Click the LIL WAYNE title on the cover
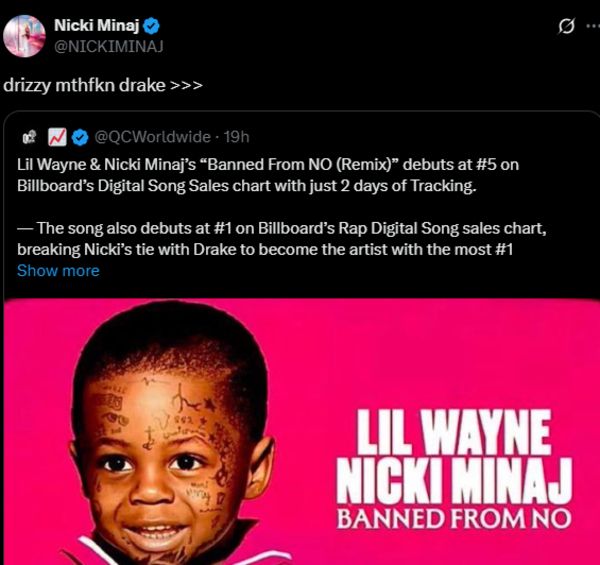This screenshot has height=565, width=600. pos(453,432)
